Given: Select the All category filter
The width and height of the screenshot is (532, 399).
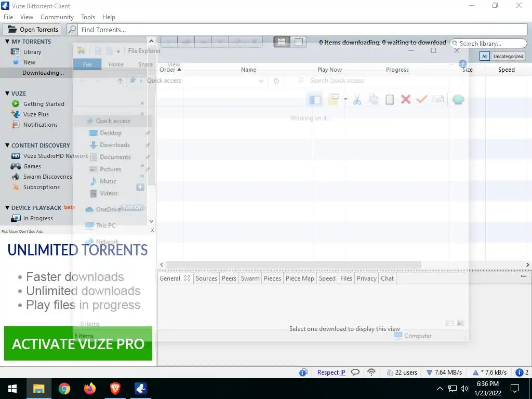Looking at the screenshot, I should pyautogui.click(x=485, y=56).
